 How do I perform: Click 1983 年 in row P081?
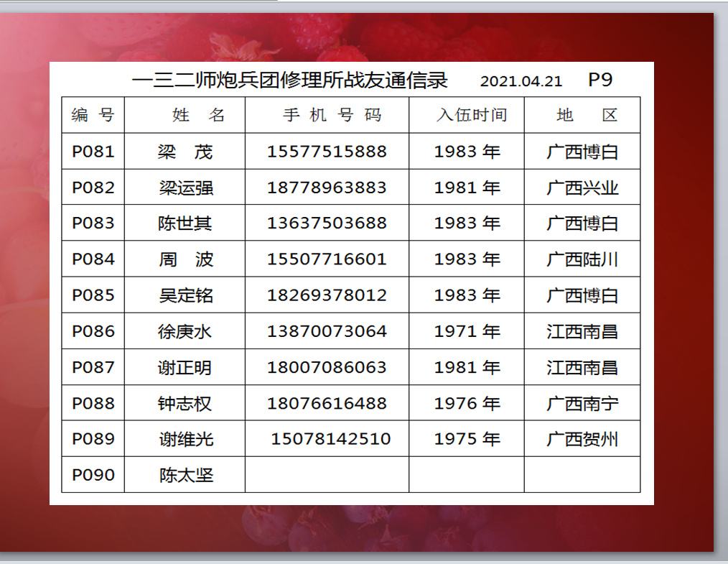point(467,152)
